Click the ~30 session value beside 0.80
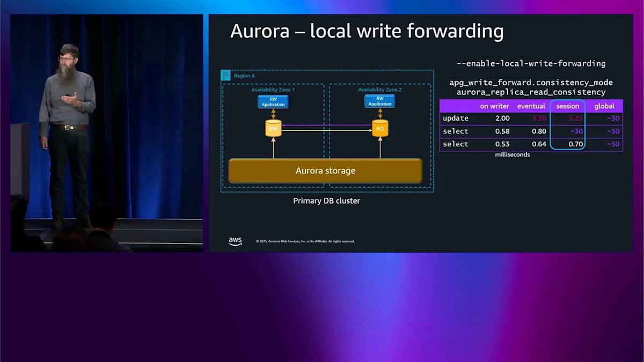Image resolution: width=644 pixels, height=362 pixels. (576, 131)
